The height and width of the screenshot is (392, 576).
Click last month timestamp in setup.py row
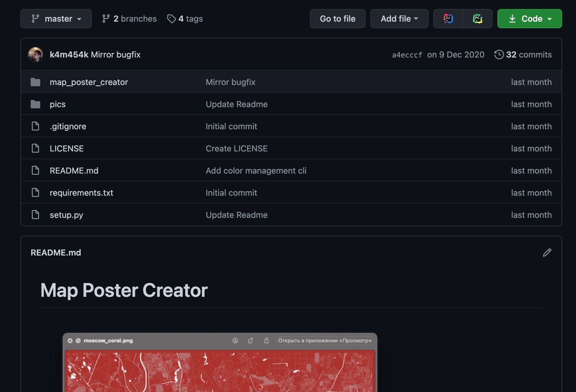click(x=531, y=215)
